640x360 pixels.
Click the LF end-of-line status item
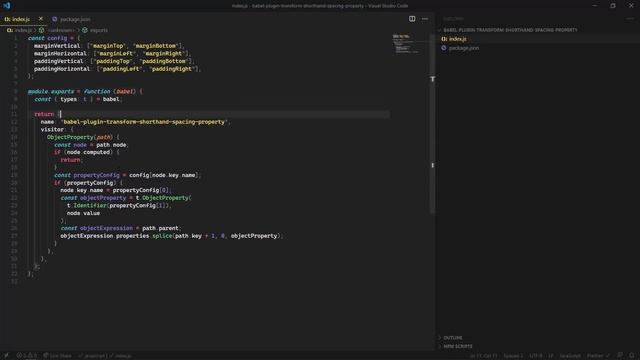(551, 356)
